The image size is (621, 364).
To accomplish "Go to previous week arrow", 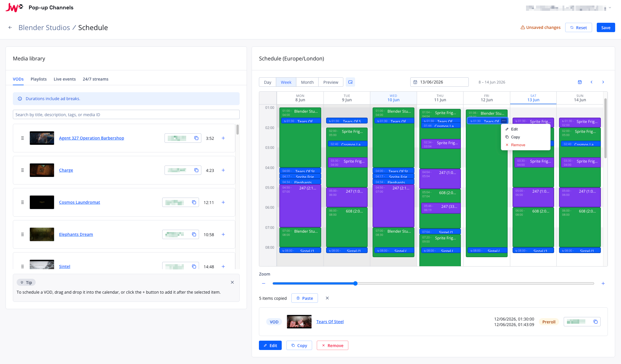I will coord(591,82).
